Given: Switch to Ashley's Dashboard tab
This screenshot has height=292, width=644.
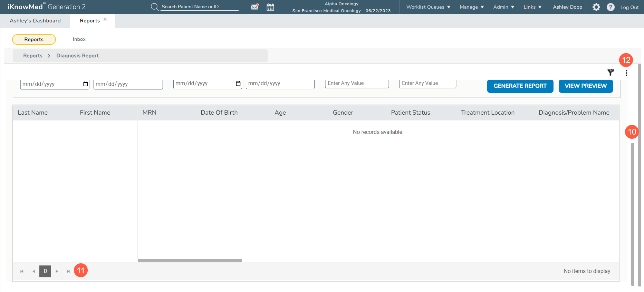Looking at the screenshot, I should tap(35, 21).
